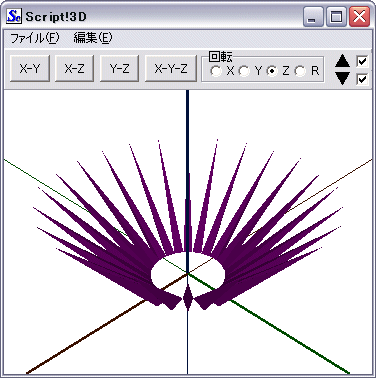Show the X-Y-Z perspective view

click(x=171, y=69)
